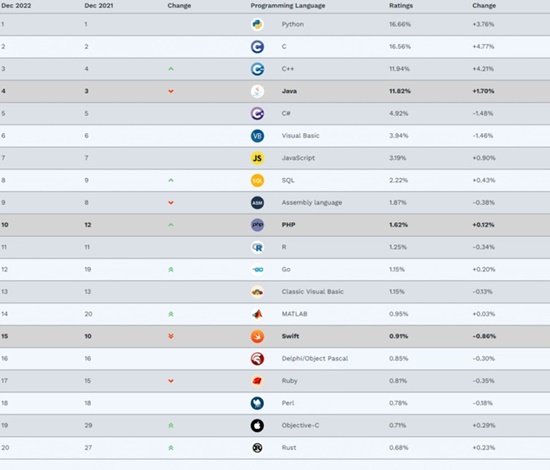Open the Delphi/Object Pascal entry

[315, 358]
